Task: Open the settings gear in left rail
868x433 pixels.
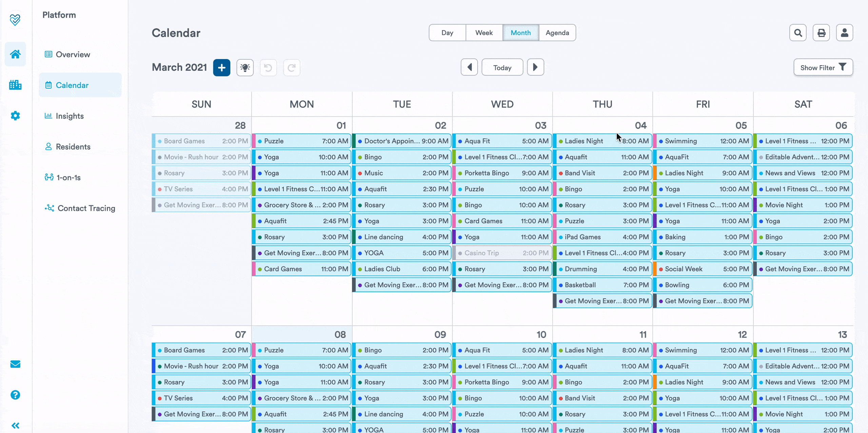Action: click(15, 116)
